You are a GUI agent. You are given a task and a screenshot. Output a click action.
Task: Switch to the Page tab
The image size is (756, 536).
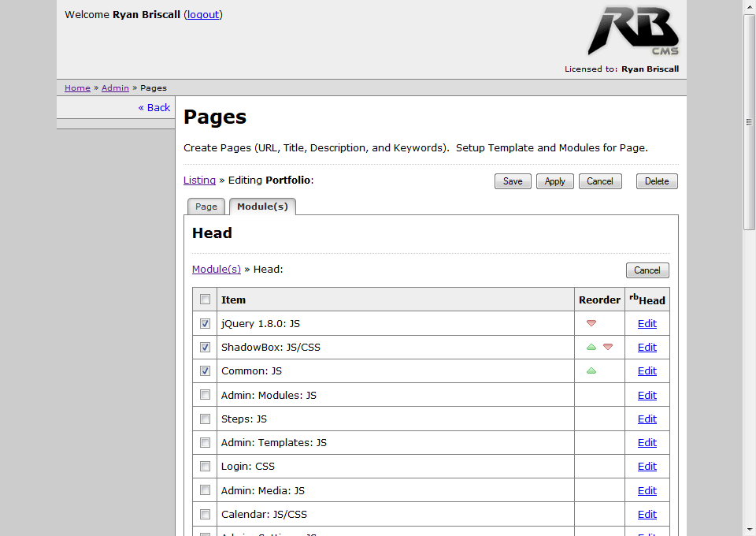click(x=206, y=207)
